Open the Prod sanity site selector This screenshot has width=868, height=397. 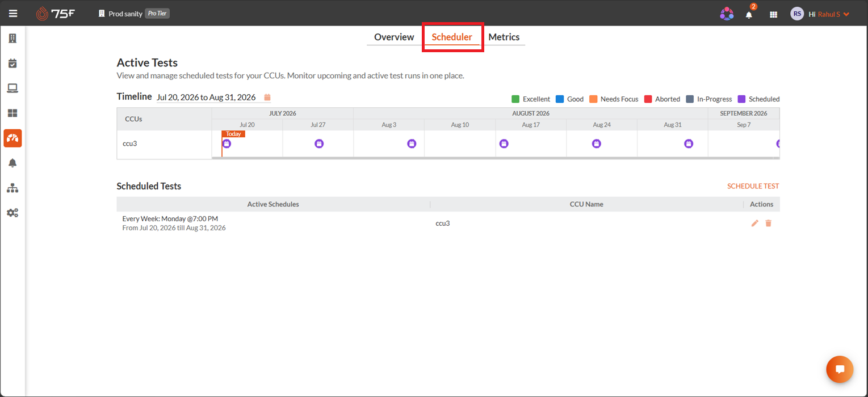tap(120, 14)
